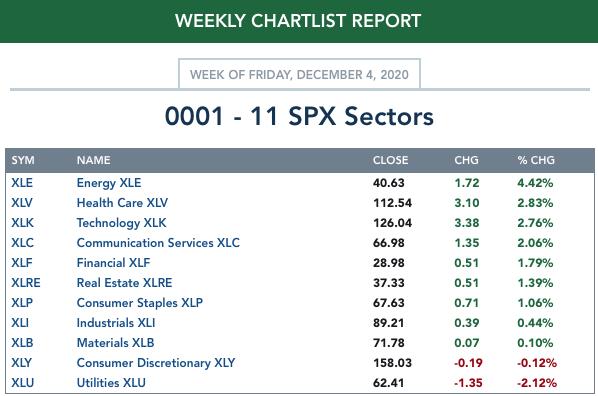598x396 pixels.
Task: Click the XLP symbol link
Action: (22, 303)
